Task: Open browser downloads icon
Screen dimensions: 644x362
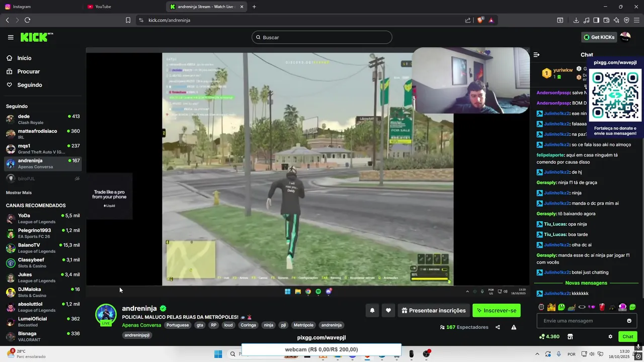Action: point(576,20)
